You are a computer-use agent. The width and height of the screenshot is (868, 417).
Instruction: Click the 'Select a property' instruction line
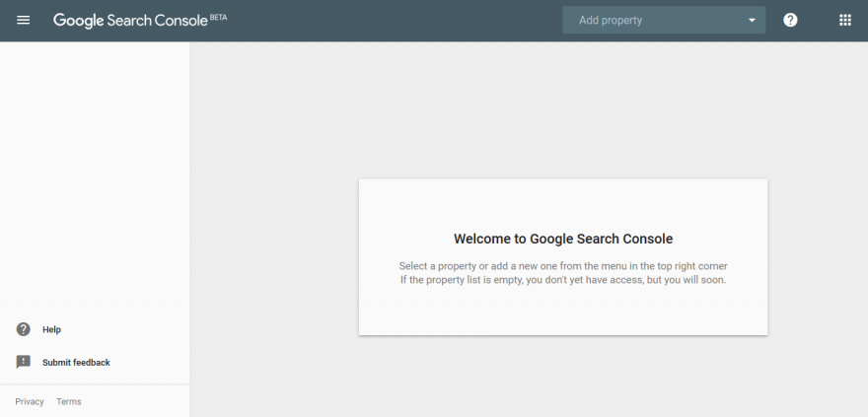[563, 266]
